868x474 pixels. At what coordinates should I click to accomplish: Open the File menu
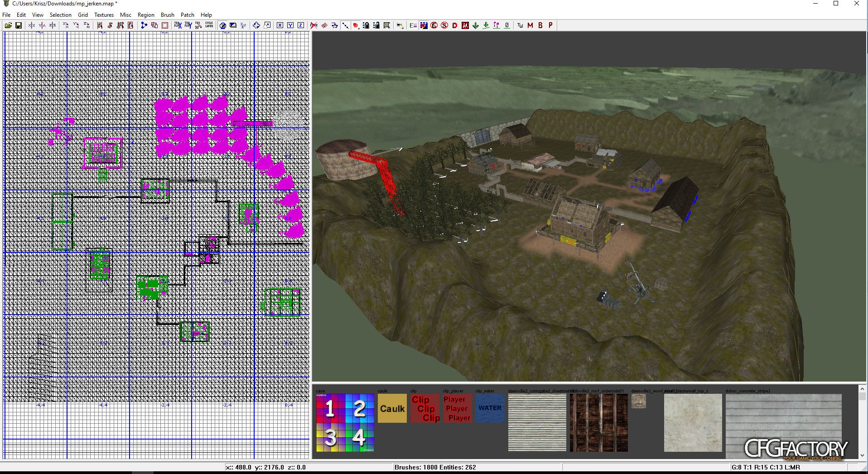(x=6, y=15)
